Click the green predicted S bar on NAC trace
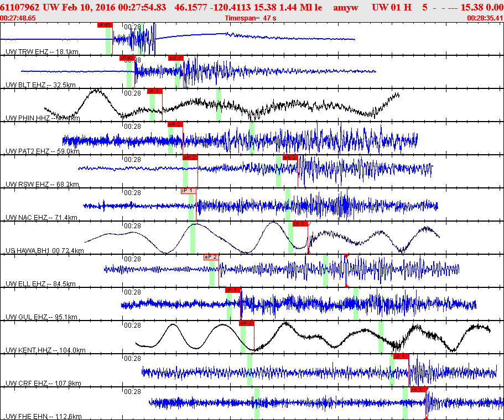Viewport: 504px width, 420px height. tap(288, 204)
